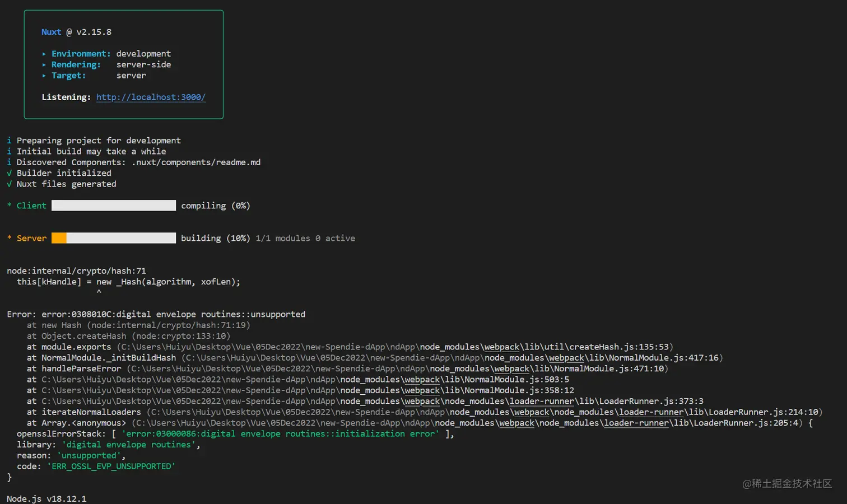
Task: Open the http://localhost:3000/ link
Action: [151, 97]
